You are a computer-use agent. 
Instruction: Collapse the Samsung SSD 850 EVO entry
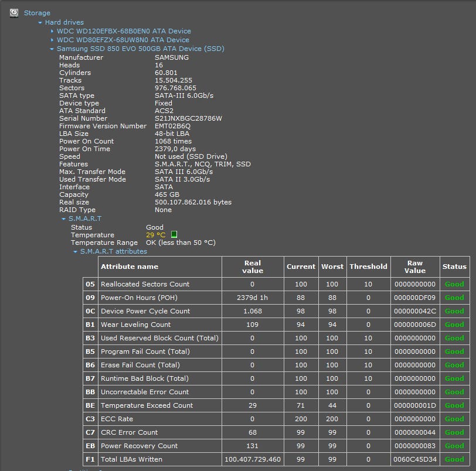52,49
